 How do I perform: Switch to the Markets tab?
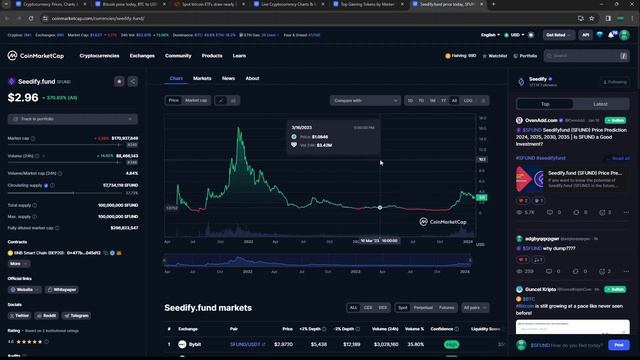coord(202,78)
